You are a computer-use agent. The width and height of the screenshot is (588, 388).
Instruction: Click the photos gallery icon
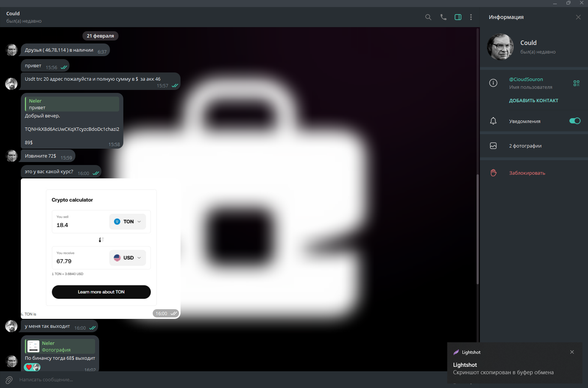click(x=493, y=146)
